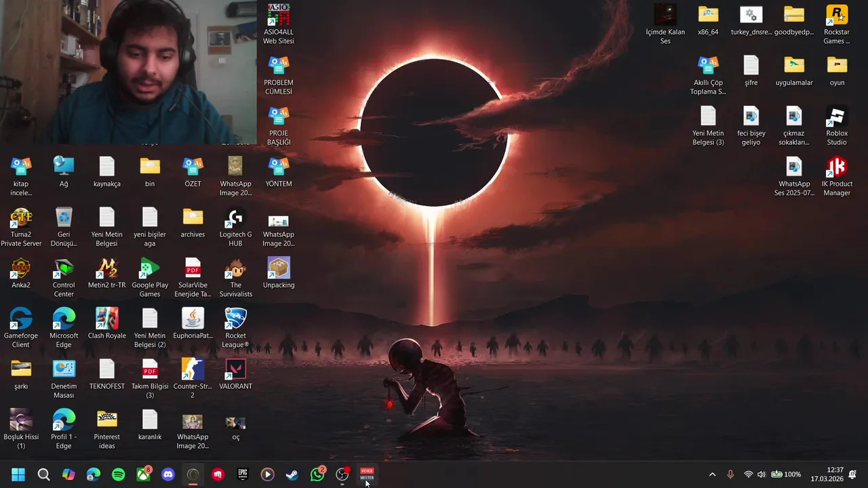Open Control Center shortcut
The image size is (868, 488).
(64, 278)
